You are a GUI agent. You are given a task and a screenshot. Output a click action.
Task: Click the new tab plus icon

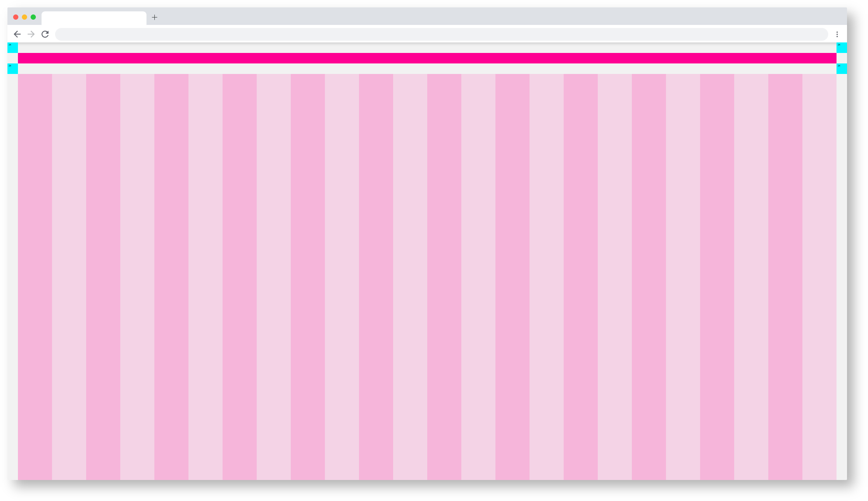[154, 18]
